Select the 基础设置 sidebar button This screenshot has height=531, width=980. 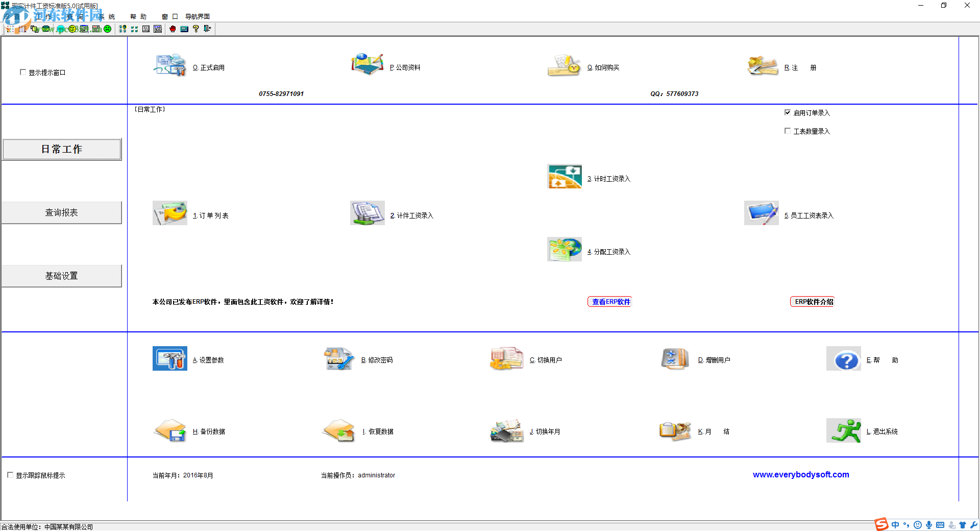pyautogui.click(x=62, y=276)
